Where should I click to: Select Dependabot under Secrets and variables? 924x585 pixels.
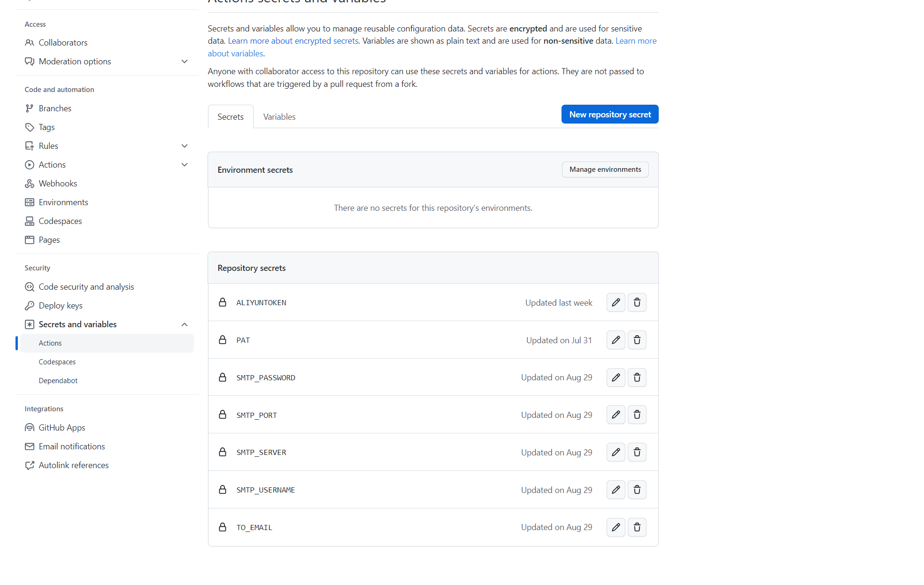tap(58, 380)
